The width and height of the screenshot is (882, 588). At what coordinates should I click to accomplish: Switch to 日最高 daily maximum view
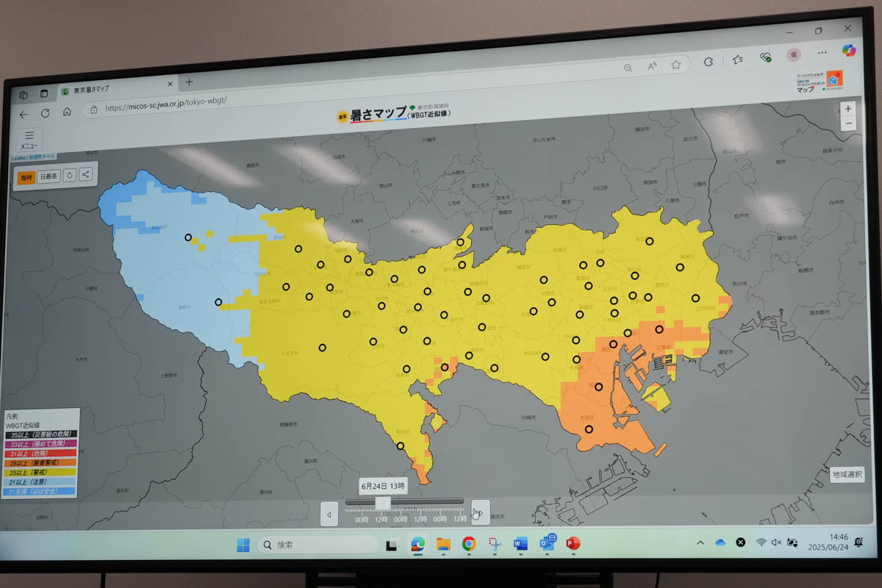click(x=49, y=176)
